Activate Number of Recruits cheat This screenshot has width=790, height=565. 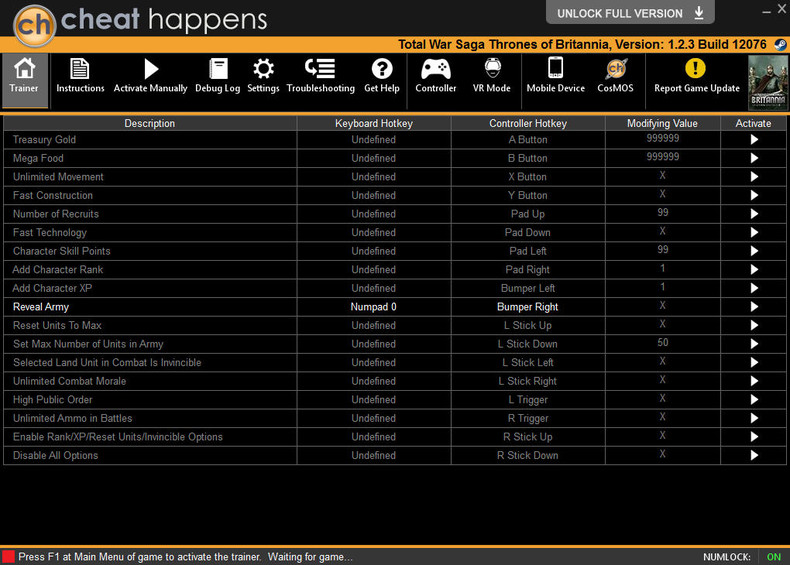754,214
